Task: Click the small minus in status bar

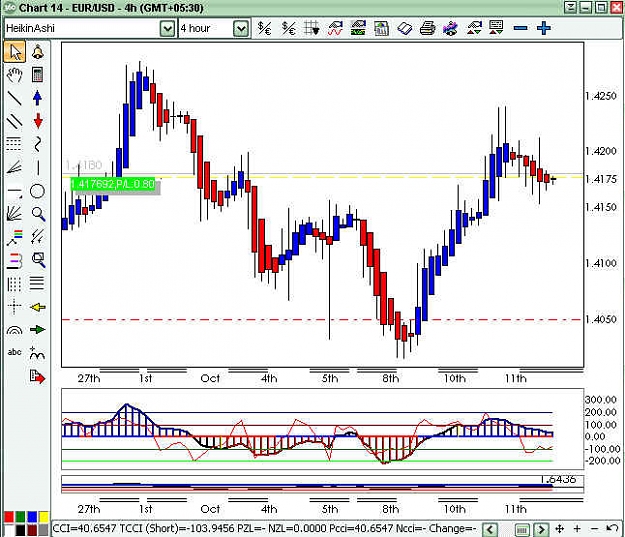Action: [594, 529]
